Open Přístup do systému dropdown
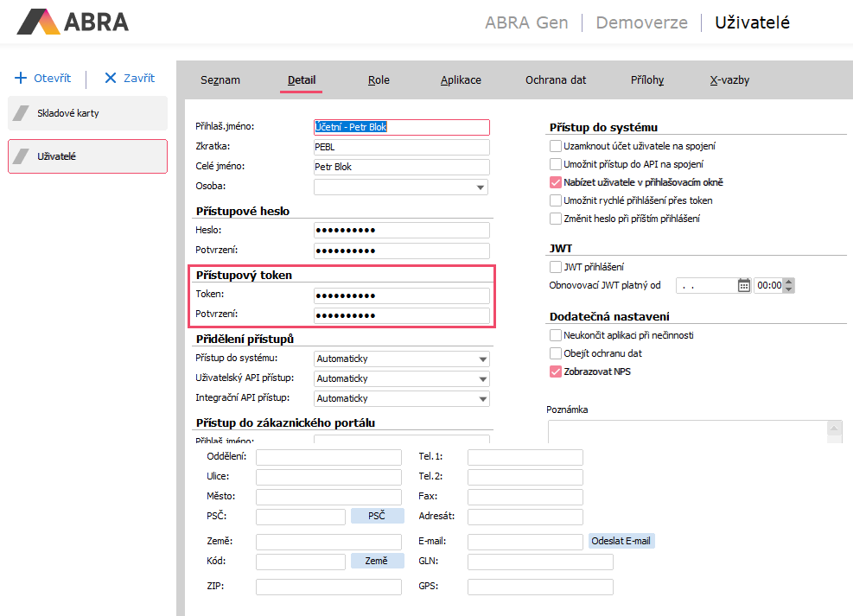This screenshot has height=616, width=853. tap(482, 359)
